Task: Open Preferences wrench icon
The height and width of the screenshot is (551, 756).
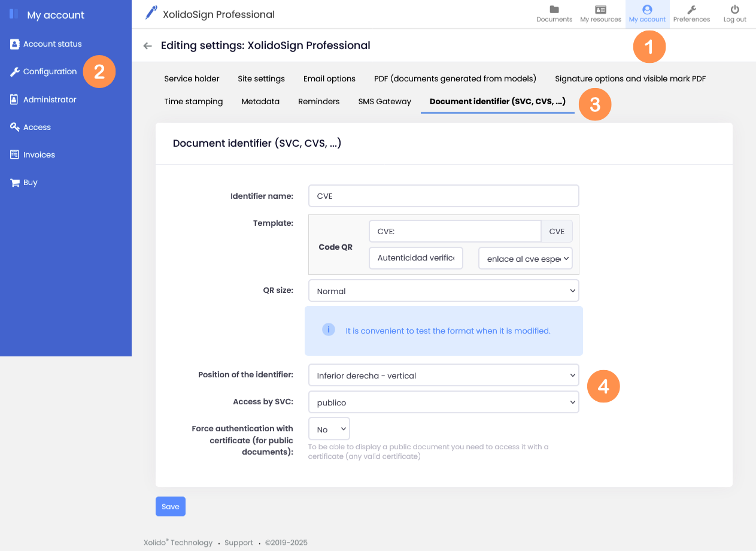Action: pos(691,10)
